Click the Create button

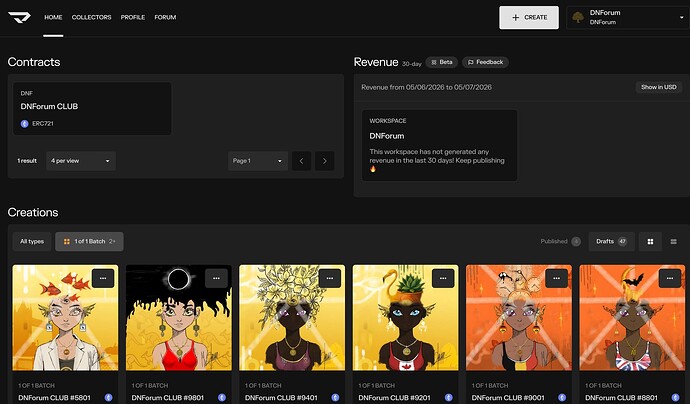529,18
